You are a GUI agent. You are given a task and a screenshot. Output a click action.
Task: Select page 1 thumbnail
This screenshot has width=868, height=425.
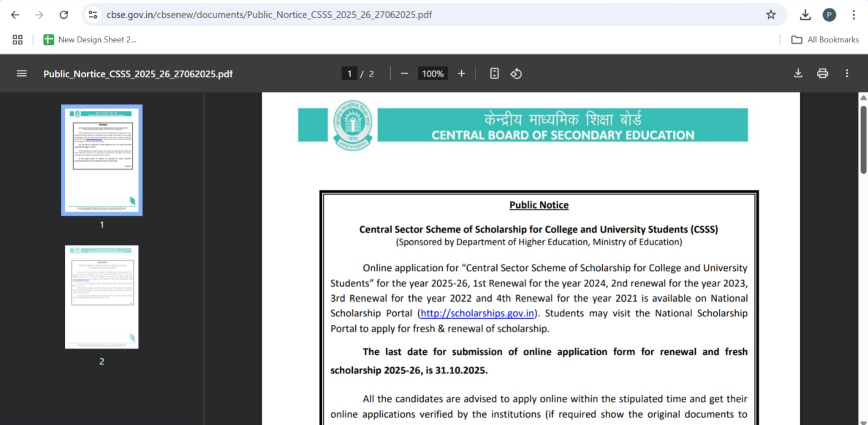[x=102, y=160]
